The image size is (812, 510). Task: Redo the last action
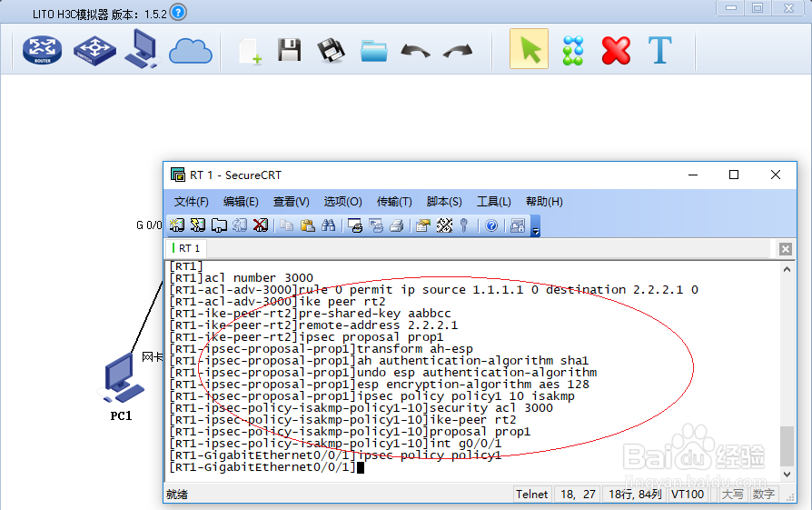pos(458,51)
